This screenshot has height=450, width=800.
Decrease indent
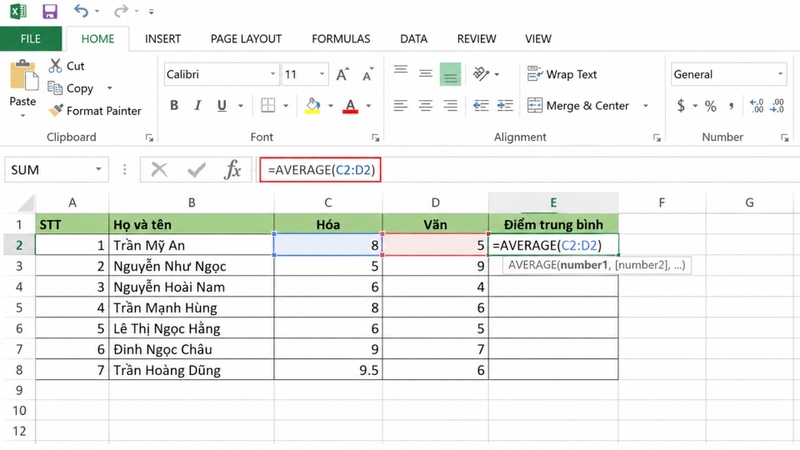481,106
